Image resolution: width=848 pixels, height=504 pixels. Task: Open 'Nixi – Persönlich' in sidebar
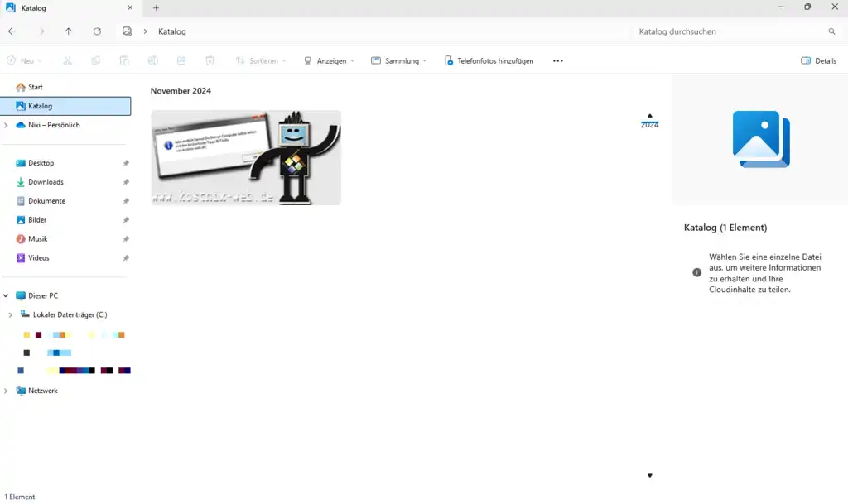point(54,125)
